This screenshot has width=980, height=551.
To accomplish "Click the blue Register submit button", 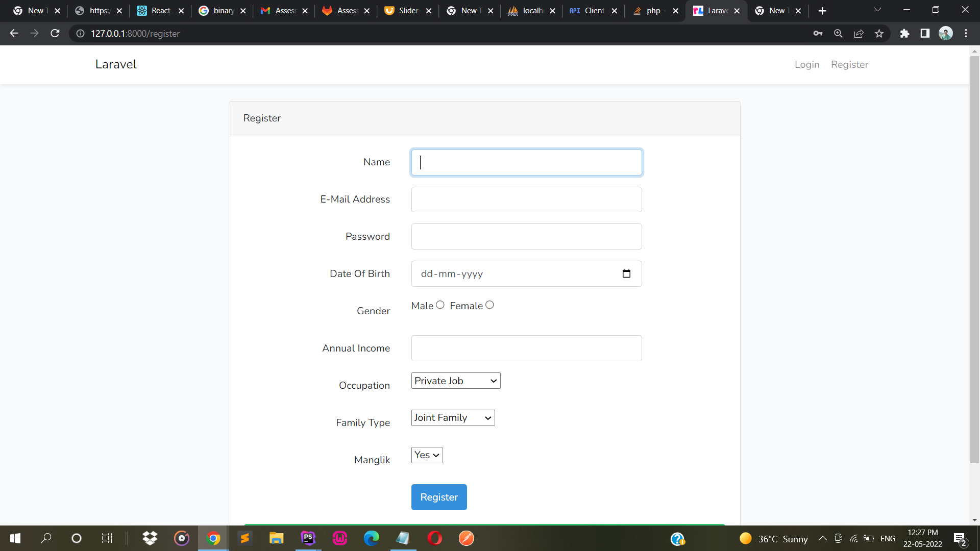I will tap(439, 497).
